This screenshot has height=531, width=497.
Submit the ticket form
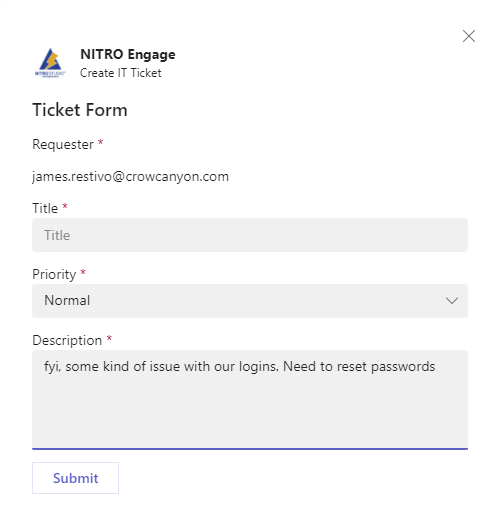(x=75, y=478)
